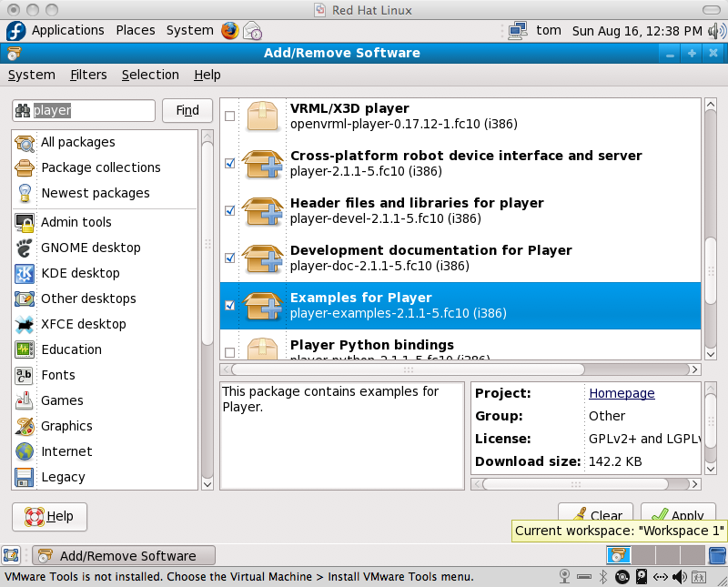The width and height of the screenshot is (728, 587).
Task: Open the Games category icon
Action: 25,400
